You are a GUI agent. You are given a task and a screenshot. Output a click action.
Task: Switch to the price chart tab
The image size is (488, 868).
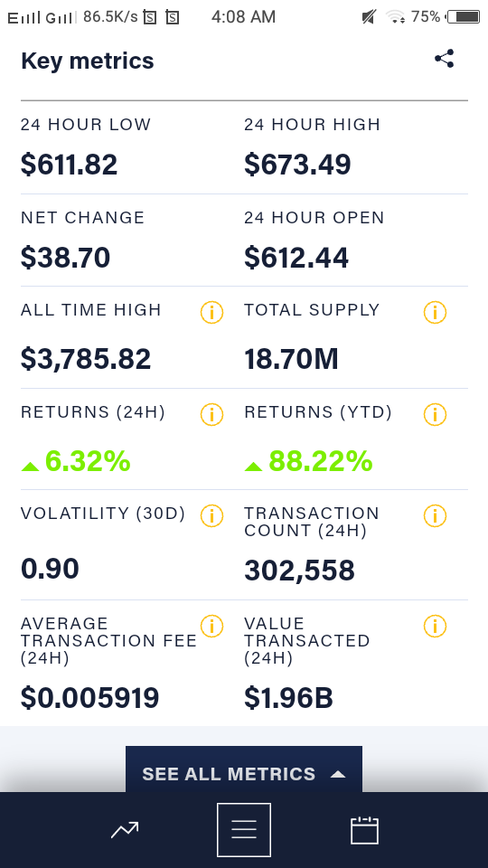coord(125,830)
